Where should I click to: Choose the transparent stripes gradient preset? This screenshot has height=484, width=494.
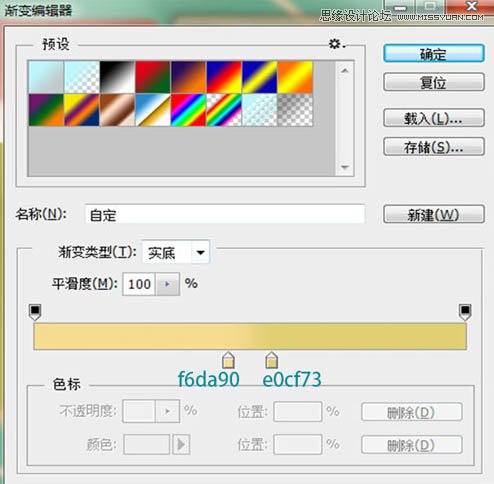[260, 110]
